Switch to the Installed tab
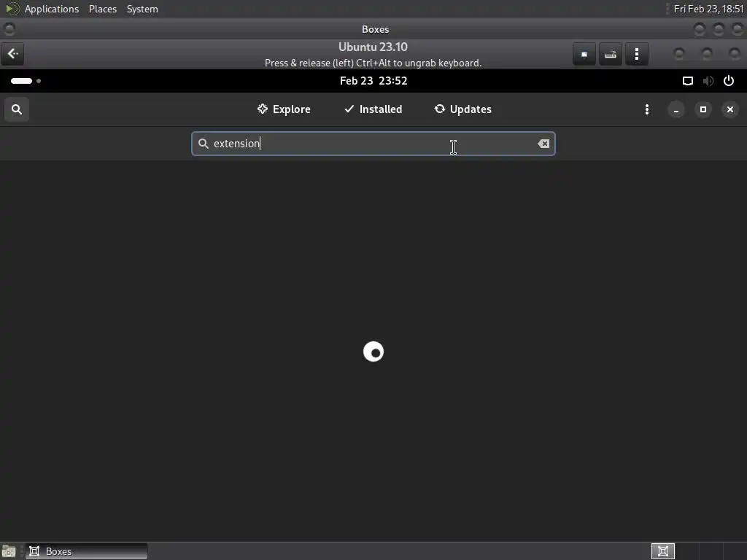 [x=373, y=109]
